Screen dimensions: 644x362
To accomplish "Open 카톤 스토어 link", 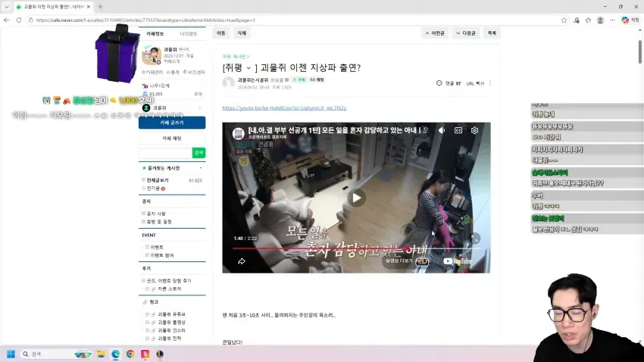I will tap(169, 289).
